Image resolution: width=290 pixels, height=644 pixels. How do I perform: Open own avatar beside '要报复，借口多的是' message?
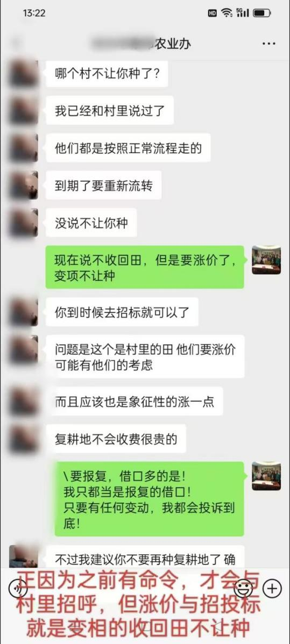pyautogui.click(x=266, y=476)
